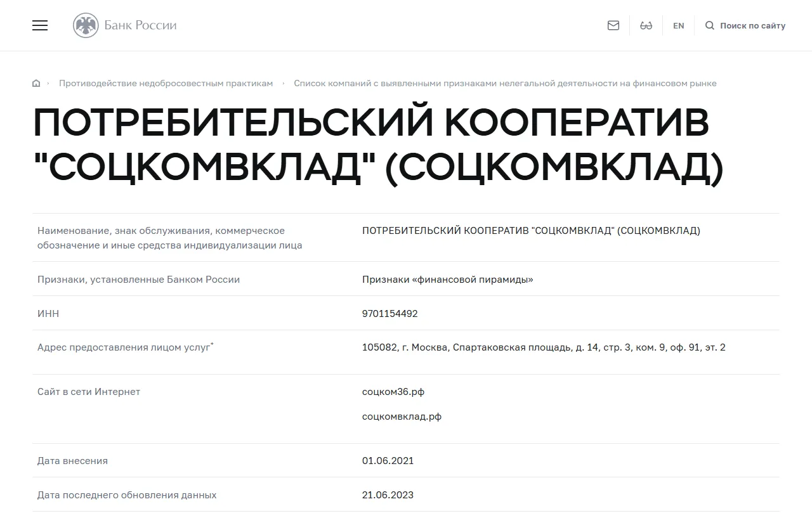Click the "Признаки «финансовой пирамиды»" value
The image size is (812, 530).
(447, 280)
